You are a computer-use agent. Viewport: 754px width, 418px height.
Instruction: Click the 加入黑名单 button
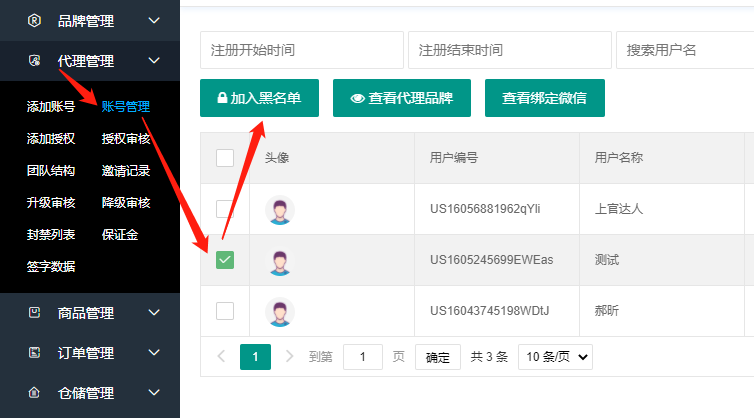(x=259, y=98)
